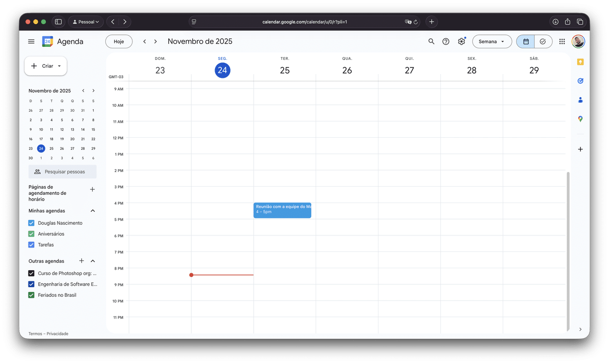Switch to the Tasks view icon

pos(543,42)
